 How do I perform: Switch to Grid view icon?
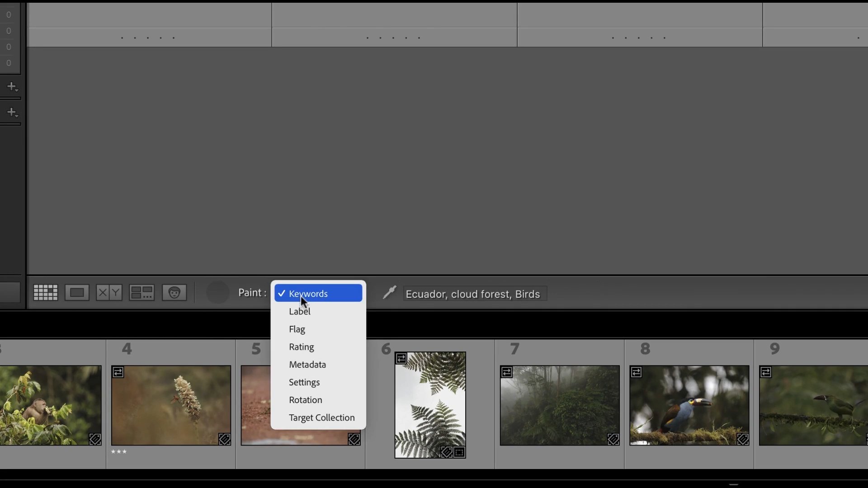(46, 293)
